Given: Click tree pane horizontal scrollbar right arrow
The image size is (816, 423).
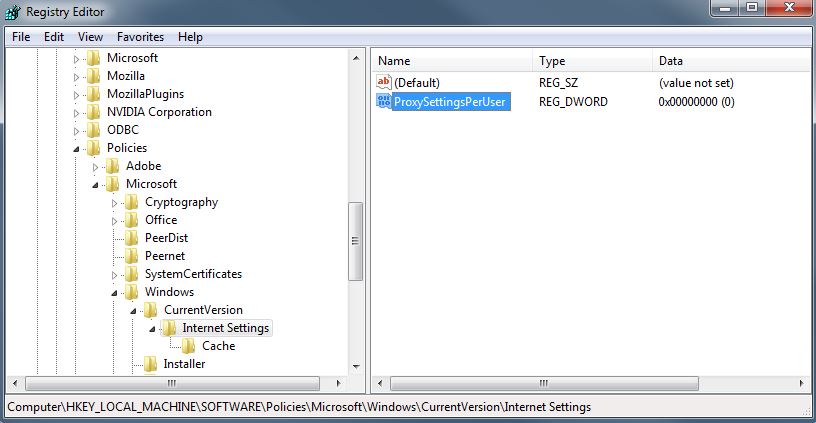Looking at the screenshot, I should [x=339, y=383].
